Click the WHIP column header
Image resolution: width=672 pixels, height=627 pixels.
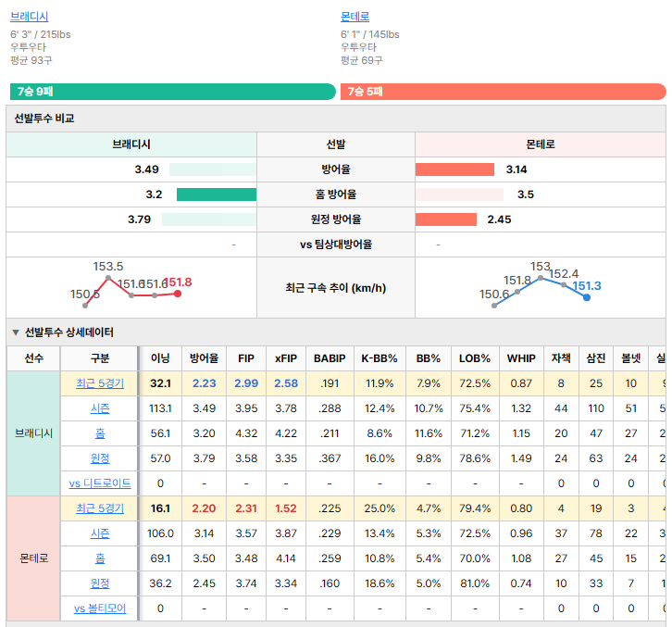click(x=521, y=358)
